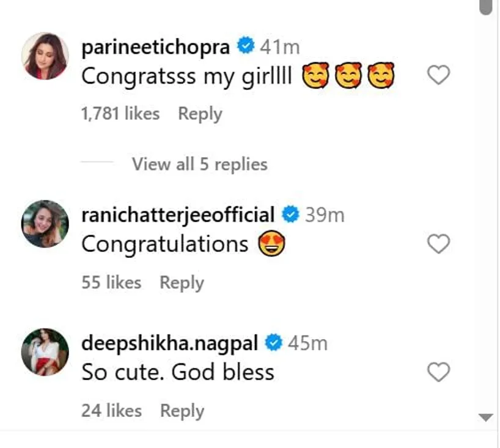Open parineetichopra's profile picture

pyautogui.click(x=45, y=57)
